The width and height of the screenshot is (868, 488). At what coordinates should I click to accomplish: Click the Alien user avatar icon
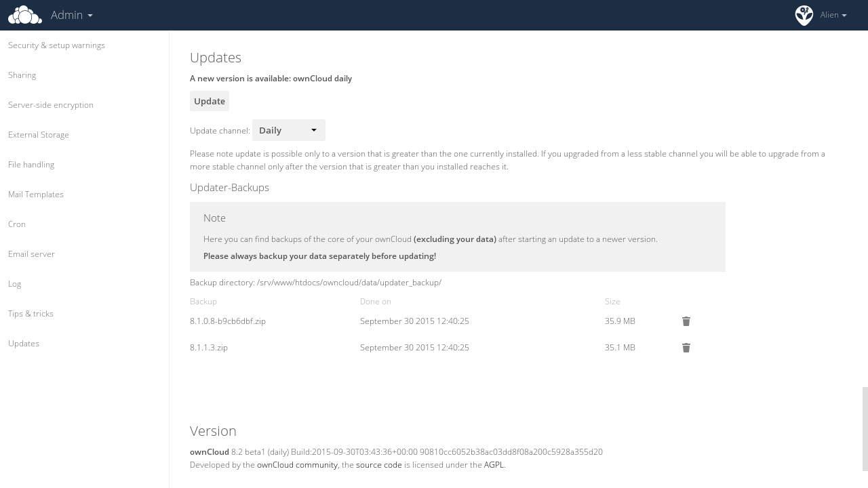click(x=804, y=15)
